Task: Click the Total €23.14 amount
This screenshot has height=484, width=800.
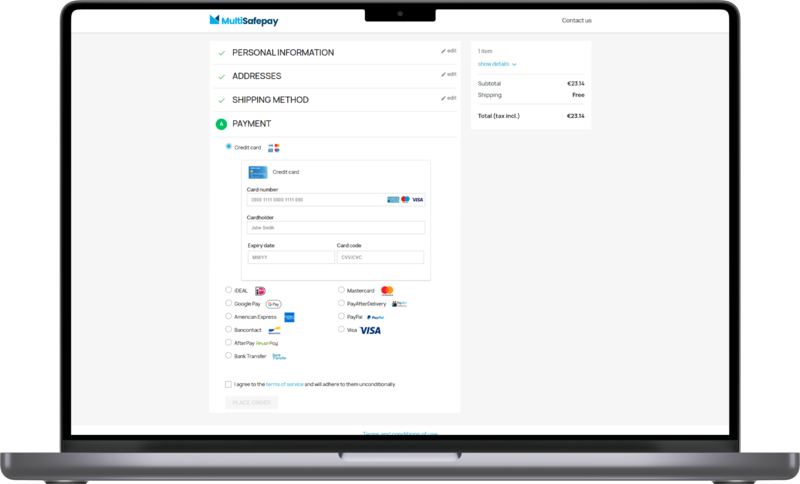Action: [576, 116]
